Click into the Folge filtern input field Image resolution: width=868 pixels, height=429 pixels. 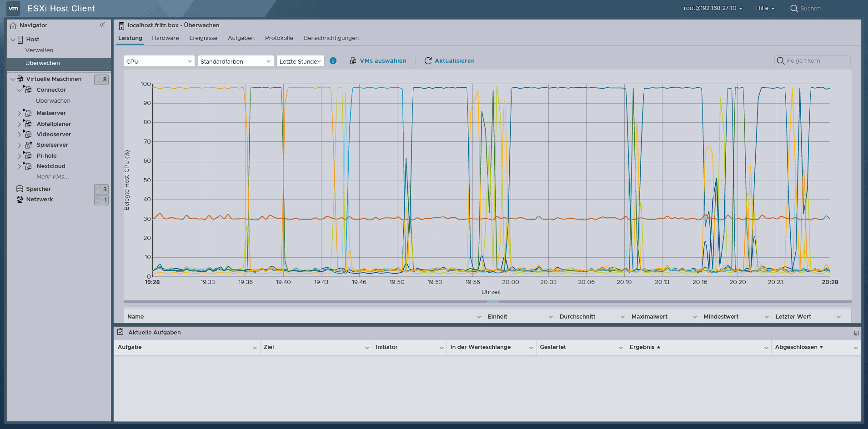(813, 61)
